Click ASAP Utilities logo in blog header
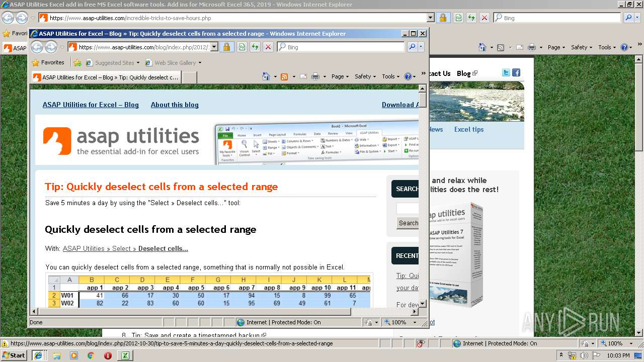This screenshot has height=362, width=644. [x=121, y=141]
